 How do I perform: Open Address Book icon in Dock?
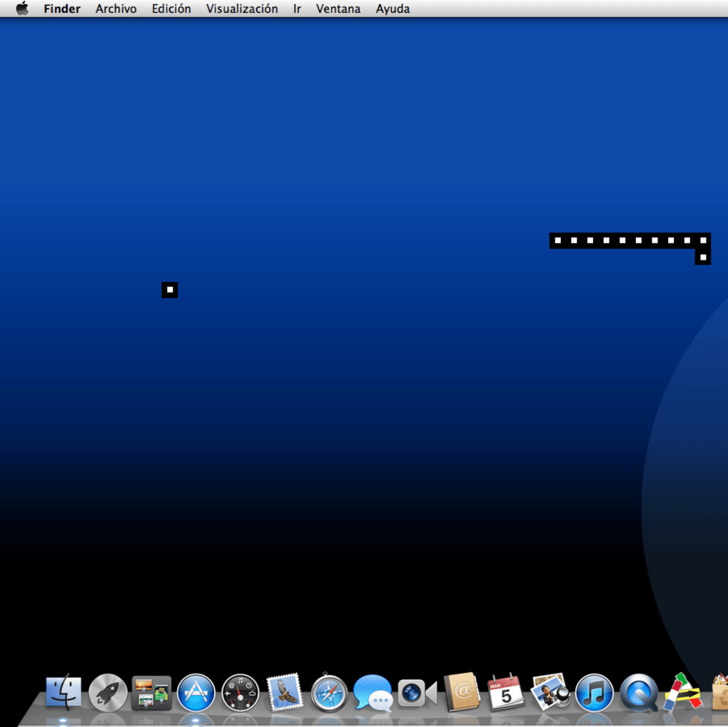pyautogui.click(x=462, y=692)
